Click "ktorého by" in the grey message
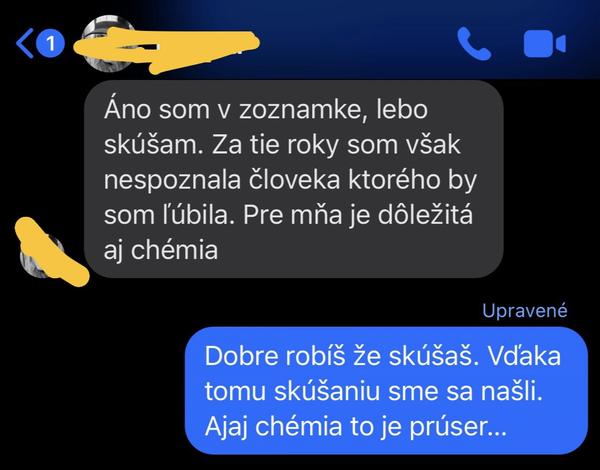This screenshot has height=470, width=600. click(x=412, y=181)
